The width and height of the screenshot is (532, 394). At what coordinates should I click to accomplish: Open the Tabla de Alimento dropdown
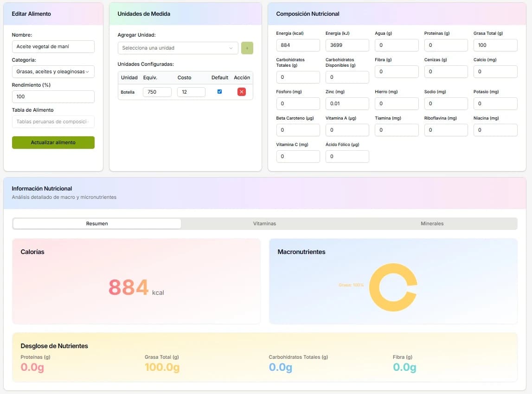[53, 122]
